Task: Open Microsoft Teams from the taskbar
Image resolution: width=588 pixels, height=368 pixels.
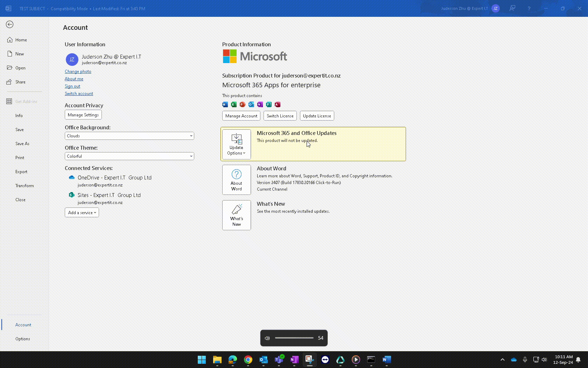Action: 279,360
